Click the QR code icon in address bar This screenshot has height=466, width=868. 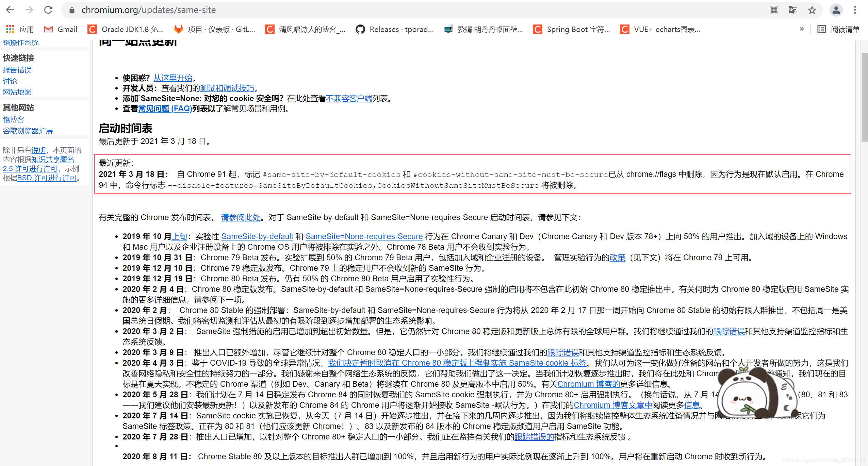click(774, 10)
